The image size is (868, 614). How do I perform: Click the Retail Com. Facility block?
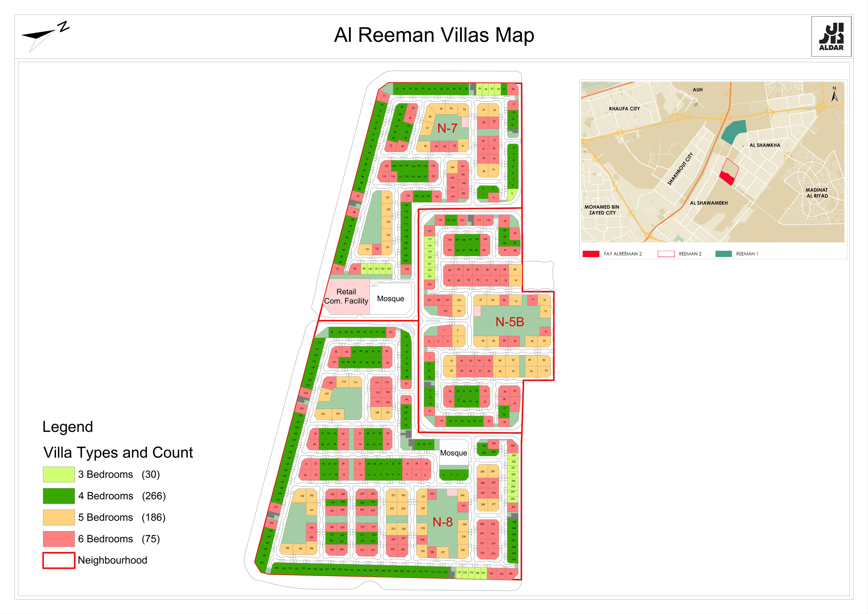coord(346,297)
